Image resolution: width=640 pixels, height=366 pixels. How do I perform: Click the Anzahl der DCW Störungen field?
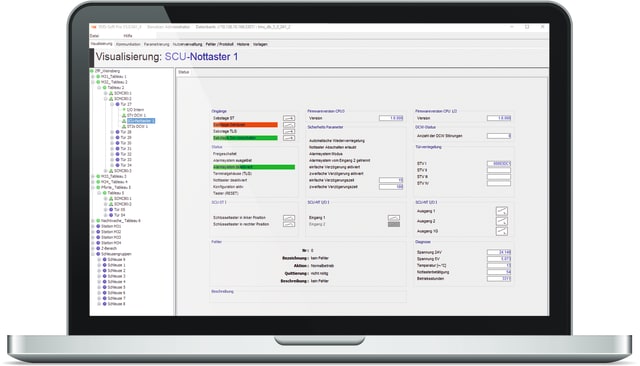498,136
